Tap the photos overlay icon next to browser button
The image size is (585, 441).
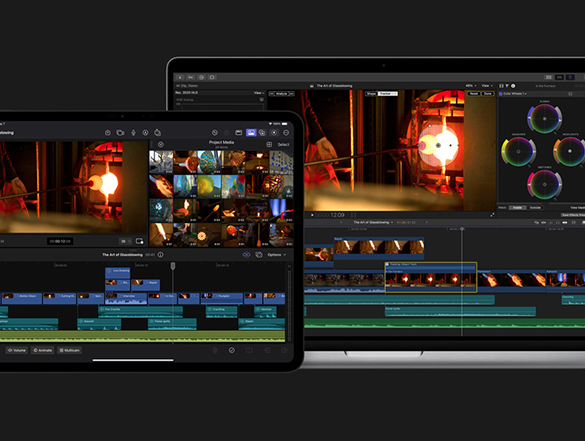tap(262, 133)
